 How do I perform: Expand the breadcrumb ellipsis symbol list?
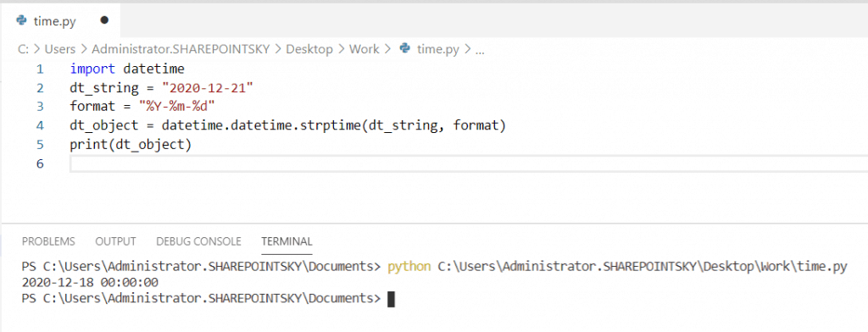(480, 50)
